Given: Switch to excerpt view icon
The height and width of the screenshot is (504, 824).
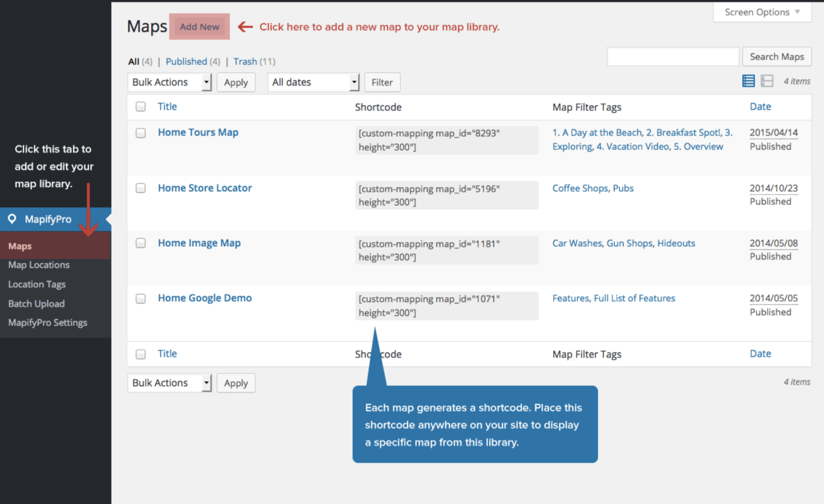Looking at the screenshot, I should pyautogui.click(x=767, y=81).
